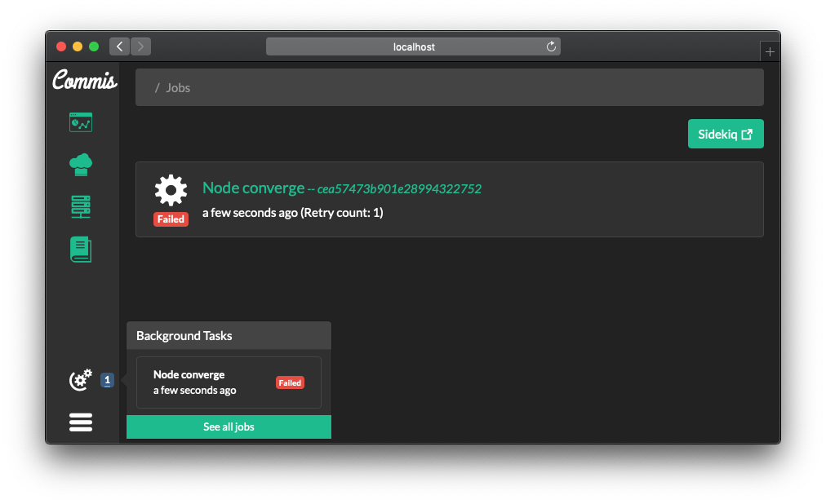
Task: Open the Node converge job link
Action: coord(253,188)
